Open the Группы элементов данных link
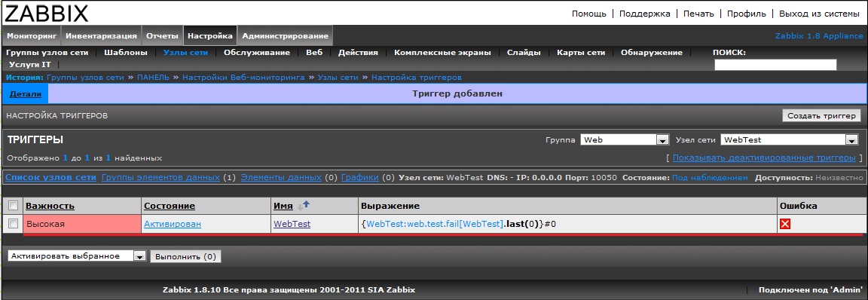Image resolution: width=868 pixels, height=300 pixels. coord(160,178)
